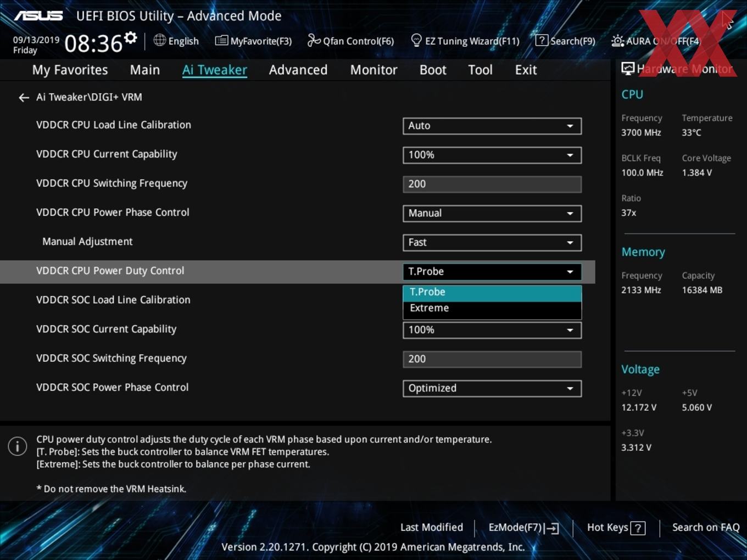Click the +3.3V reading 3.312 V

coord(636,448)
